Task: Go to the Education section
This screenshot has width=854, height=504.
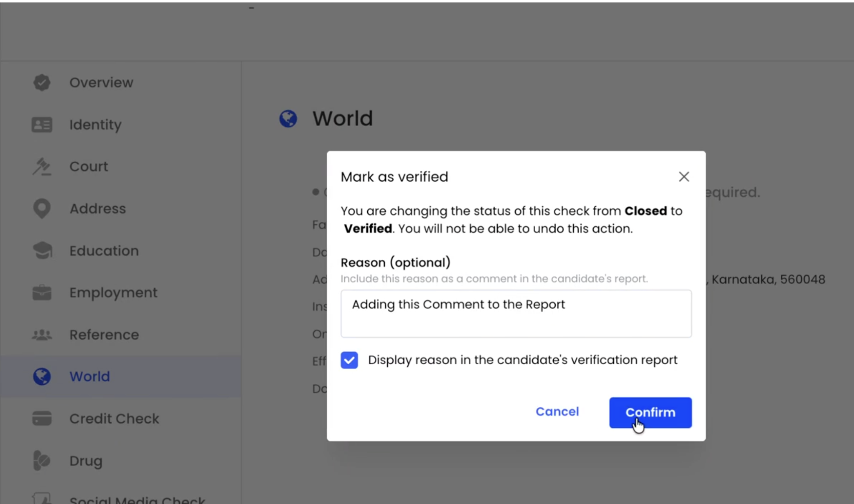Action: [x=104, y=251]
